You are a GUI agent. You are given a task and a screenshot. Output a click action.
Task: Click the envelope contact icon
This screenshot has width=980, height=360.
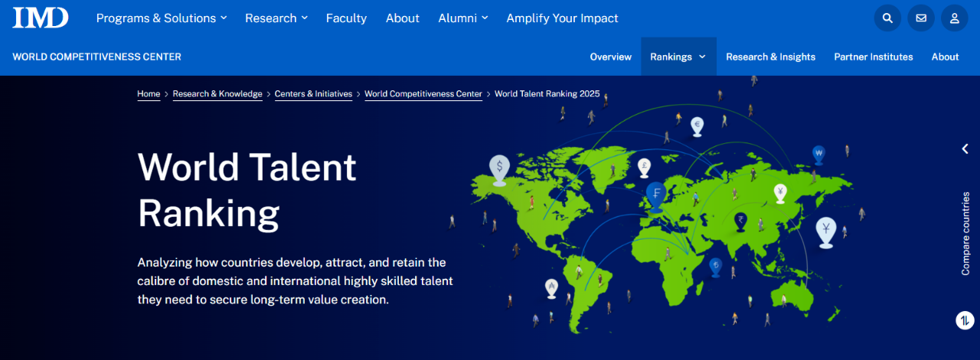[x=921, y=18]
